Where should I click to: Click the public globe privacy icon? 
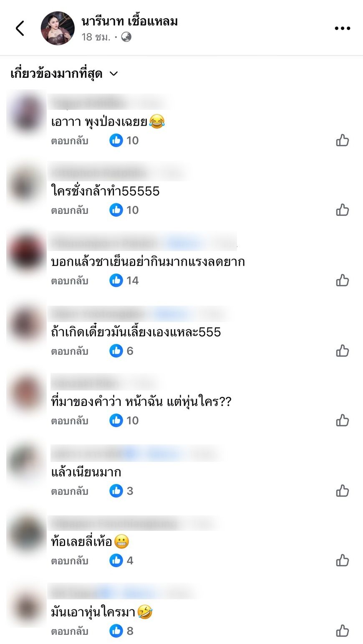[126, 37]
